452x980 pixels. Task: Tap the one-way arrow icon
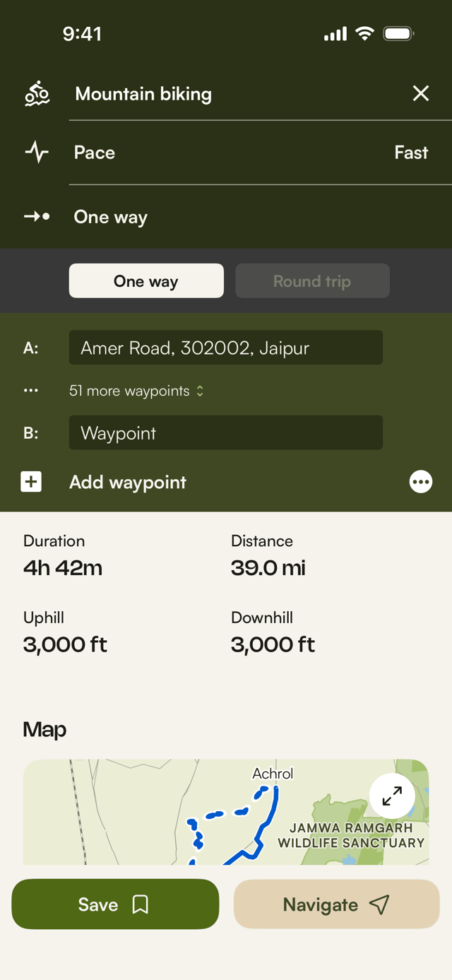37,217
